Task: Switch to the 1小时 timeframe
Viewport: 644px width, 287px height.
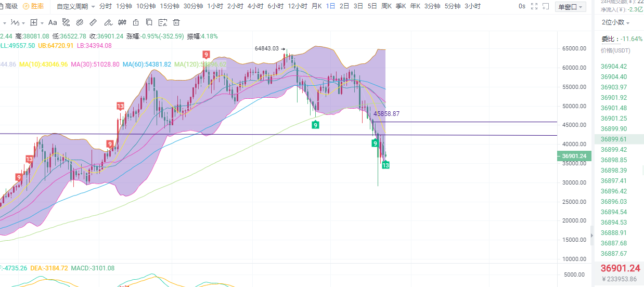Action: pos(215,6)
